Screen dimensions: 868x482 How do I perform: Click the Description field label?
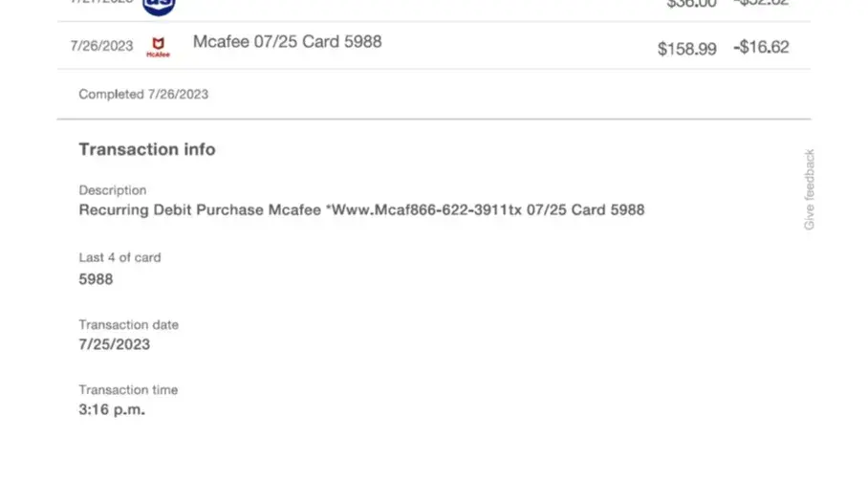tap(112, 190)
